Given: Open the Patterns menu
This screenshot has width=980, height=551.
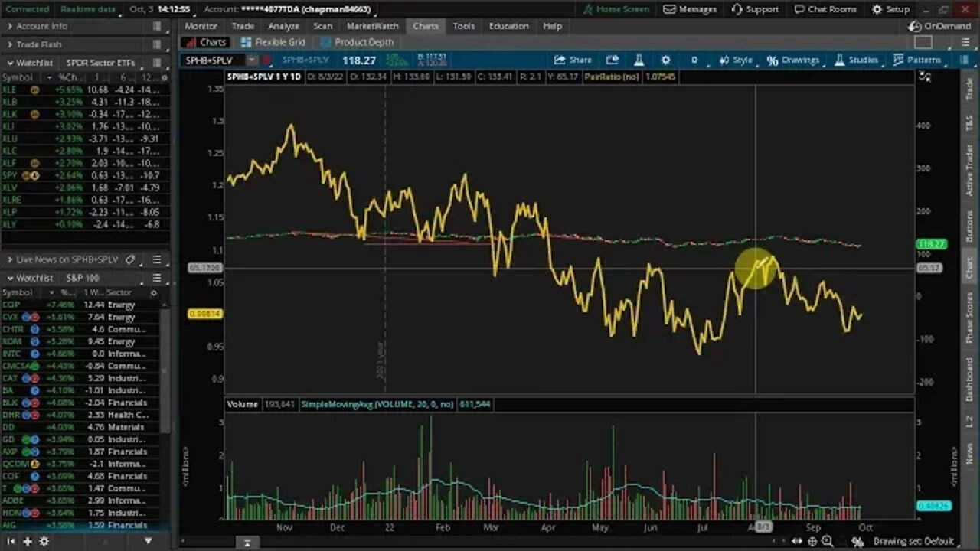Looking at the screenshot, I should pos(916,60).
